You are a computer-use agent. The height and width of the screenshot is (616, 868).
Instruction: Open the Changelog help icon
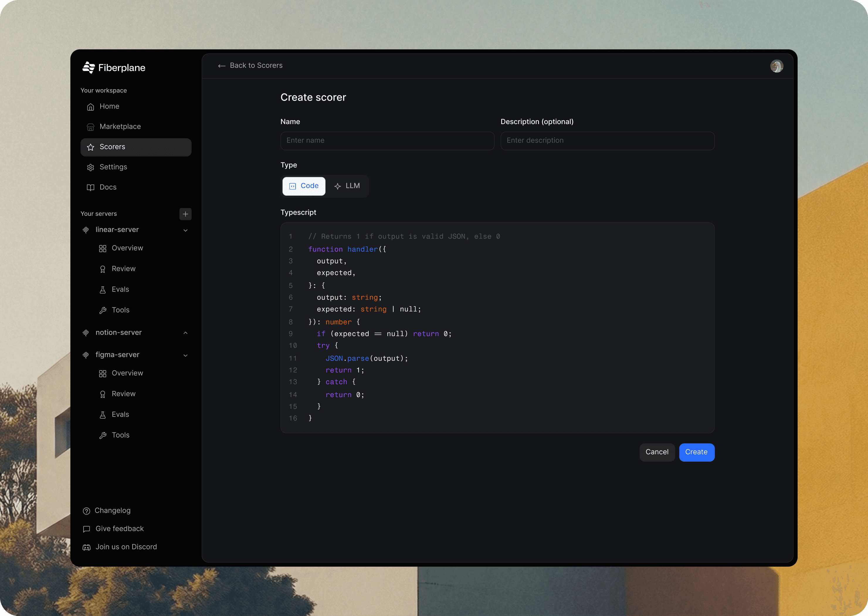point(87,511)
